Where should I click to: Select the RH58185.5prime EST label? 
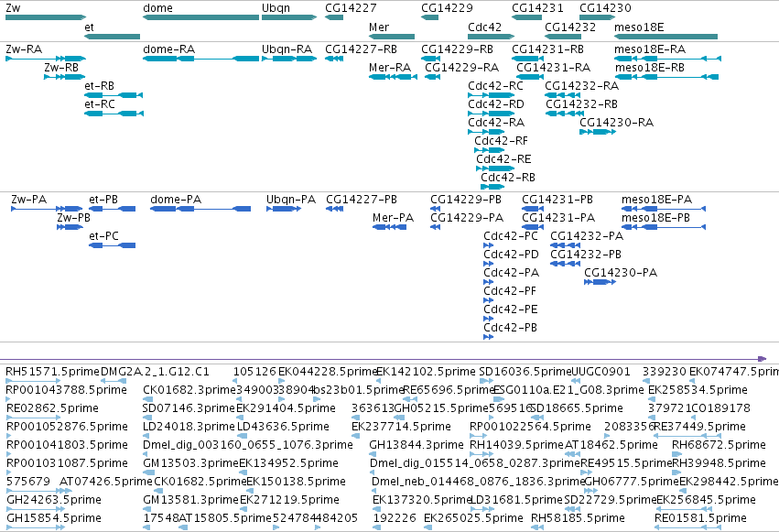tap(578, 518)
